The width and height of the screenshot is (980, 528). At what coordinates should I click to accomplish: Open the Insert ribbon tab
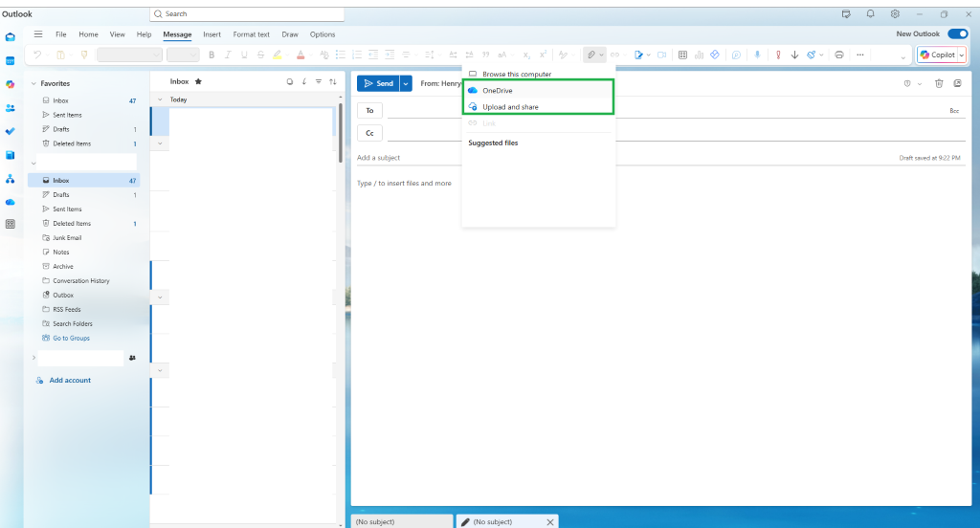tap(212, 34)
